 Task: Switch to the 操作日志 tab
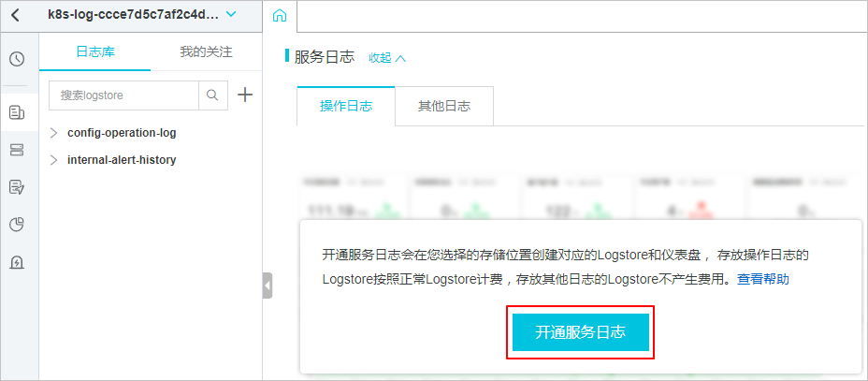point(346,107)
